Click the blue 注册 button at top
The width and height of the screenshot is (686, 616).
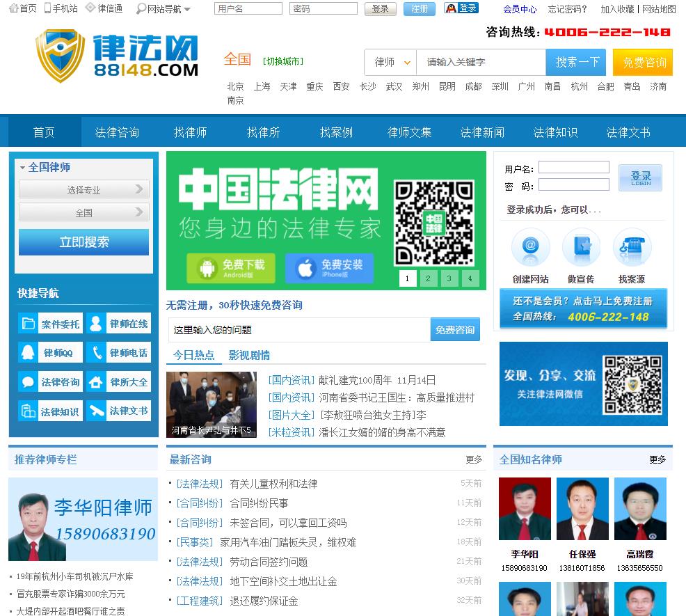pos(419,9)
